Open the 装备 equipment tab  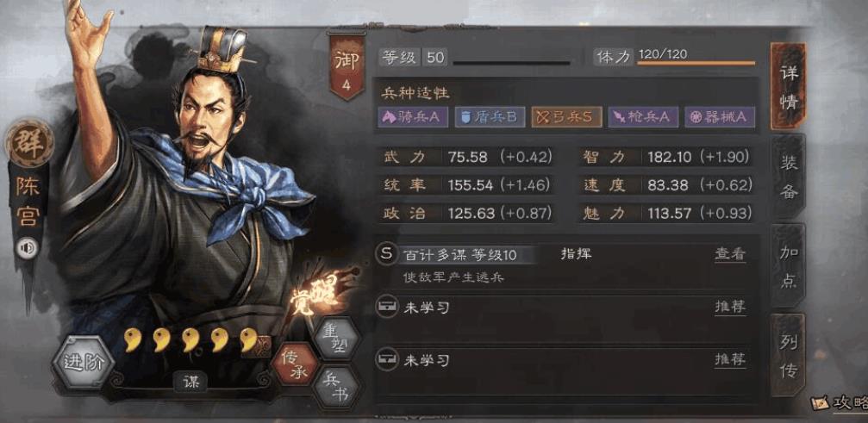(x=789, y=176)
